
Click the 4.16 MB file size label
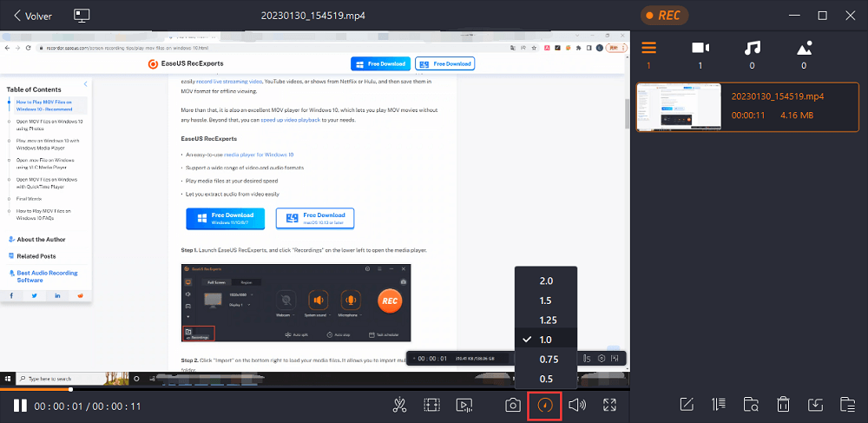point(797,116)
